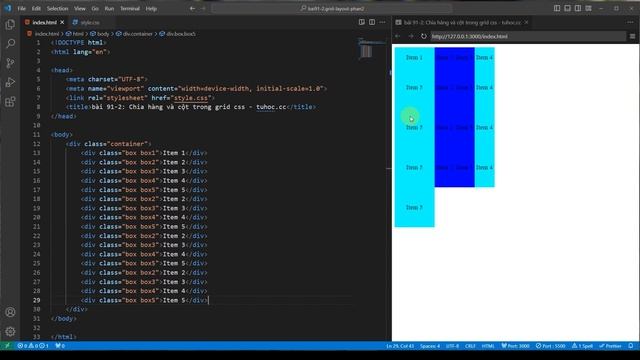Image resolution: width=640 pixels, height=360 pixels.
Task: Click the command center search box
Action: point(332,8)
